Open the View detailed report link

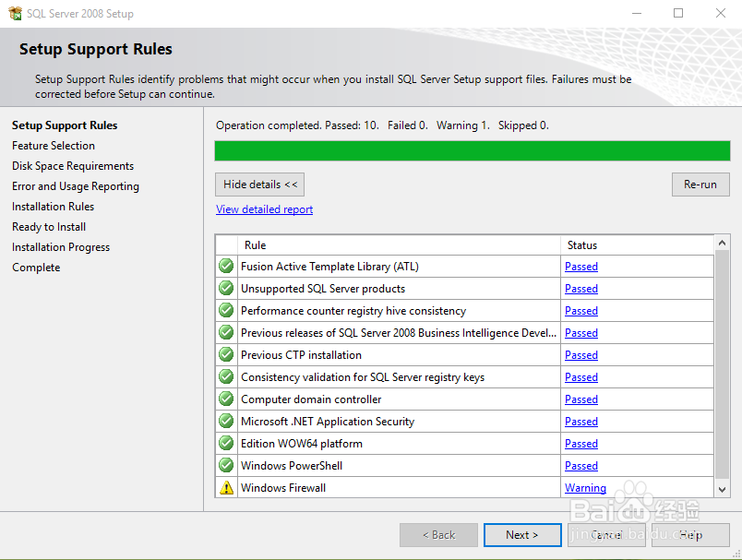264,209
